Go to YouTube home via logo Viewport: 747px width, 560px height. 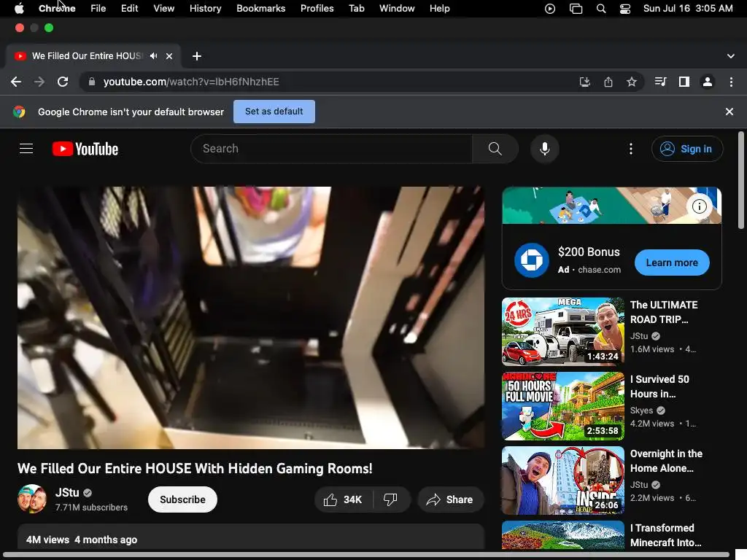coord(85,149)
